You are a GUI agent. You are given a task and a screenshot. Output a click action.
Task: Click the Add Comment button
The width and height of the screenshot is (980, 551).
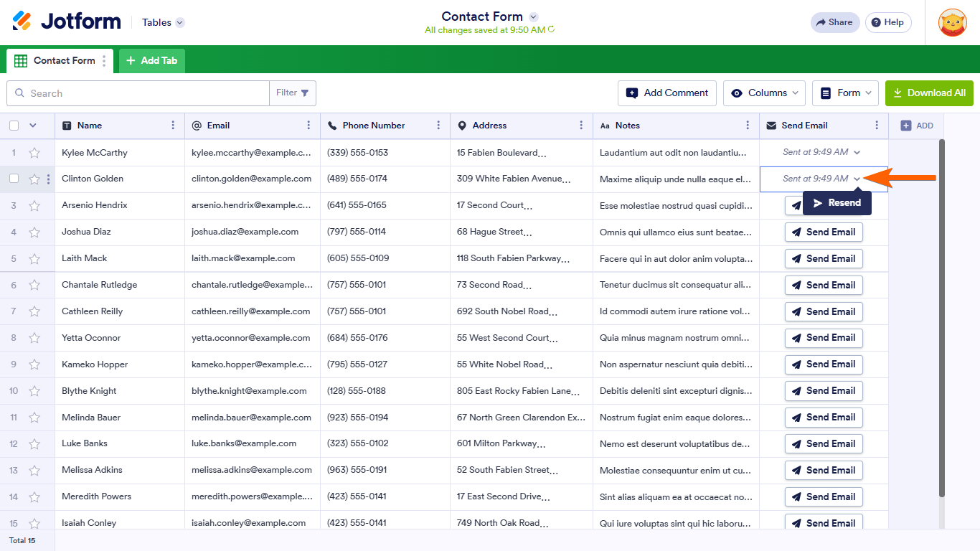(x=667, y=93)
